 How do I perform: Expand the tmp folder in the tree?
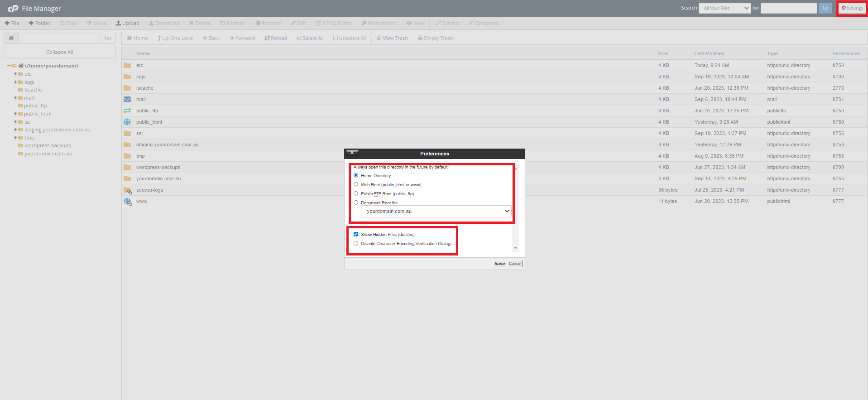pos(15,138)
